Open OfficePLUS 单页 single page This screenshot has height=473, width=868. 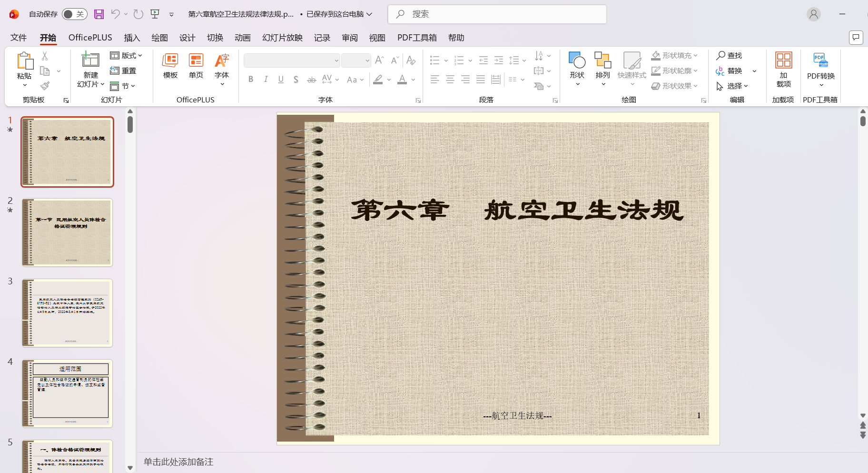coord(196,66)
